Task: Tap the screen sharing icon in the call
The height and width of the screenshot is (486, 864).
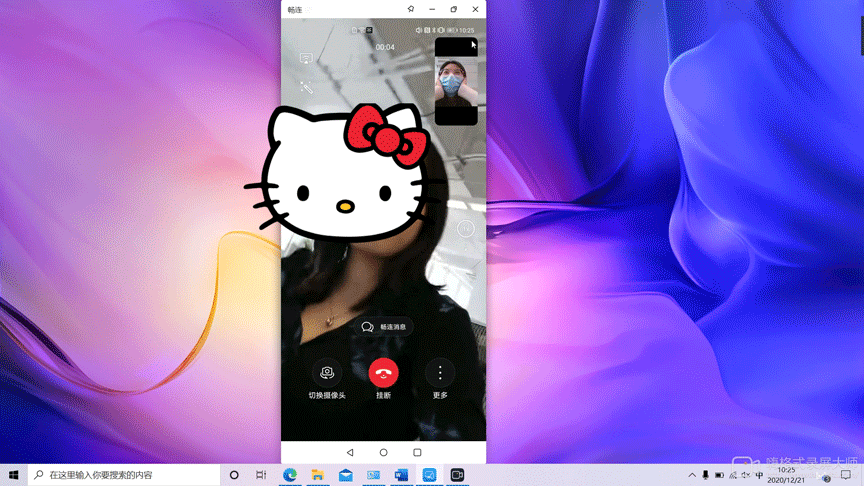Action: [306, 58]
